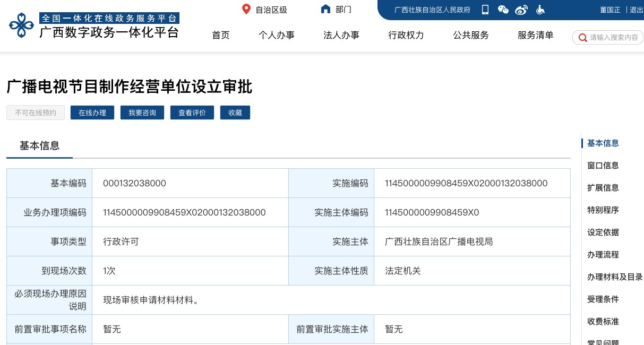Screen dimensions: 644x345
Task: Click the 在线办理 button
Action: coord(92,113)
